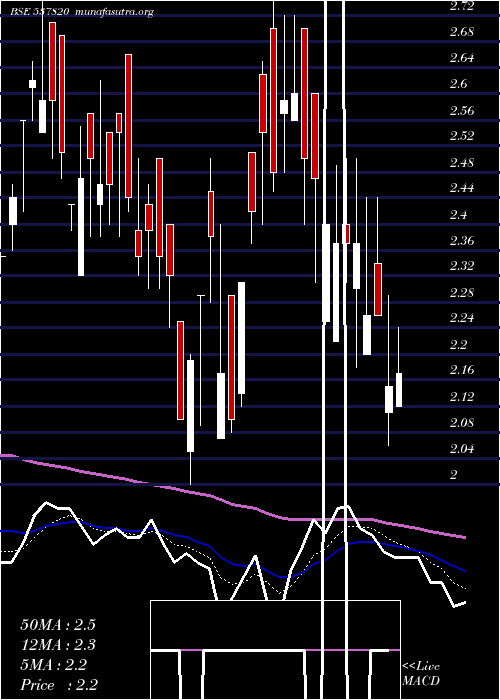Click the 2.36 price axis label

[x=462, y=241]
